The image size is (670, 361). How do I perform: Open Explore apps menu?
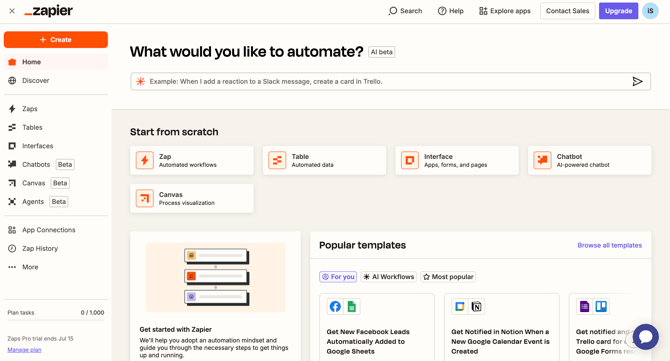[505, 11]
